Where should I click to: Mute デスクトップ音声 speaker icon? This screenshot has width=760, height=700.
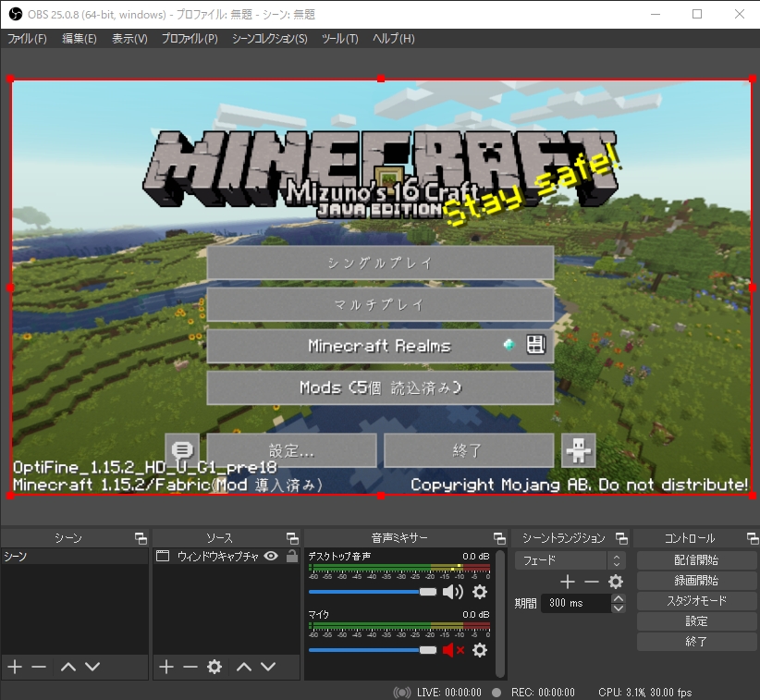point(453,592)
